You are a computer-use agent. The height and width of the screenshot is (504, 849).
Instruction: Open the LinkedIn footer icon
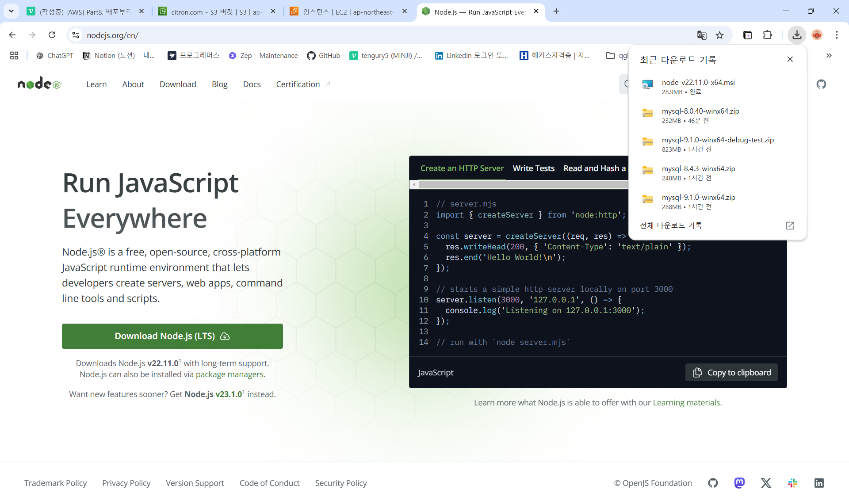[819, 483]
